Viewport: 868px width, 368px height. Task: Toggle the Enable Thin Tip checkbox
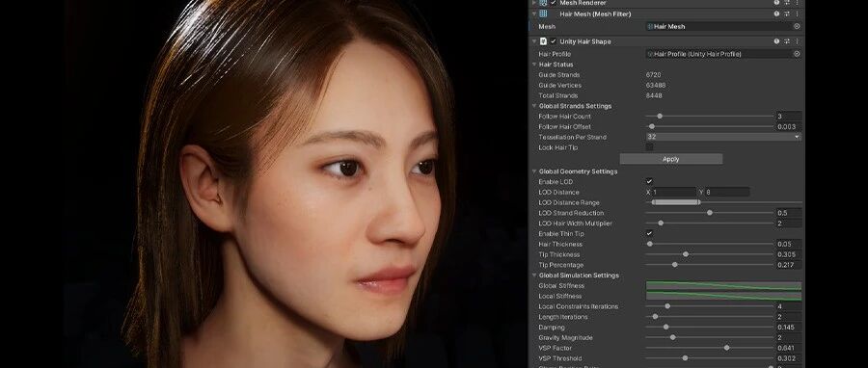coord(649,234)
